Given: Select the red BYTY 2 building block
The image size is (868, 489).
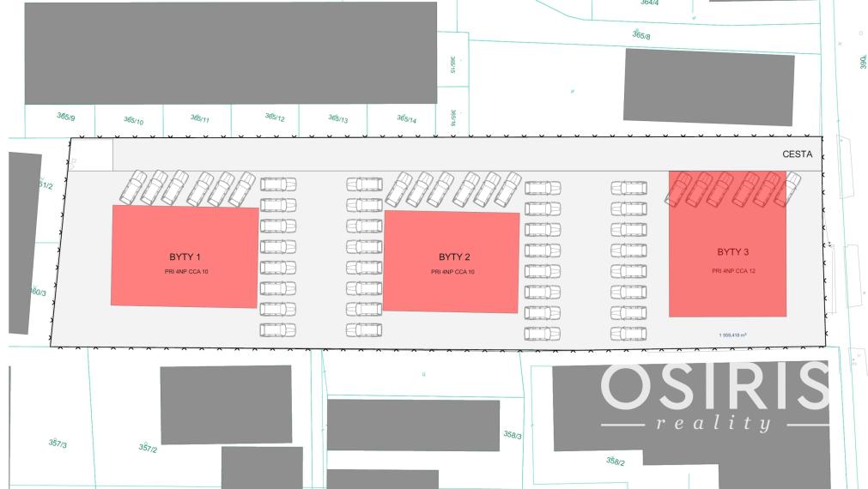Looking at the screenshot, I should click(x=452, y=263).
